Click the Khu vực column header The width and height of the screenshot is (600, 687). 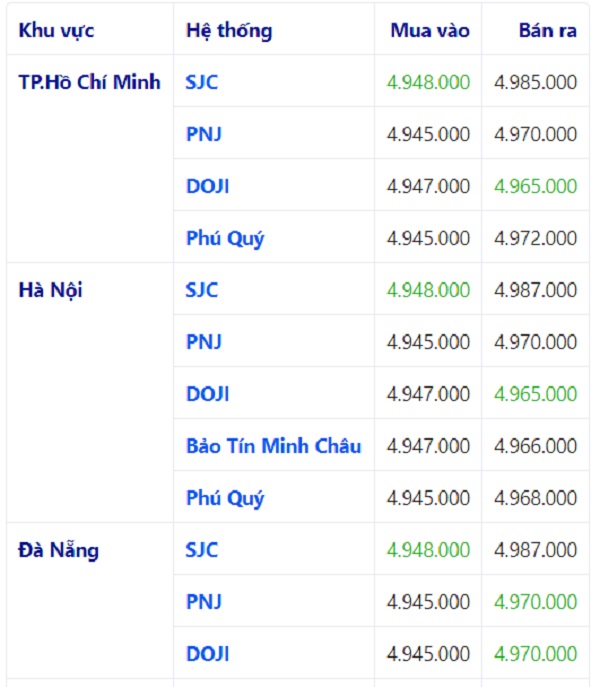(x=56, y=30)
